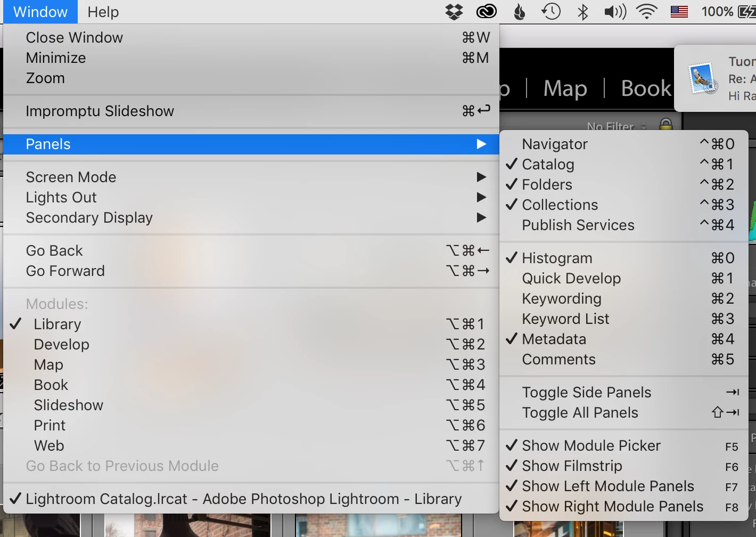Viewport: 756px width, 537px height.
Task: Uncheck Show Left Module Panels
Action: point(624,486)
